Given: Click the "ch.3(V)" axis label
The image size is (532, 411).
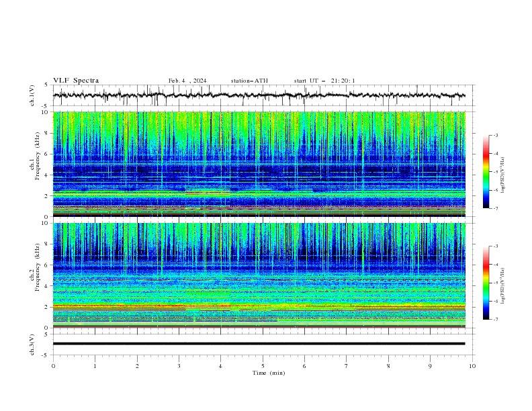Looking at the screenshot, I should [x=32, y=345].
